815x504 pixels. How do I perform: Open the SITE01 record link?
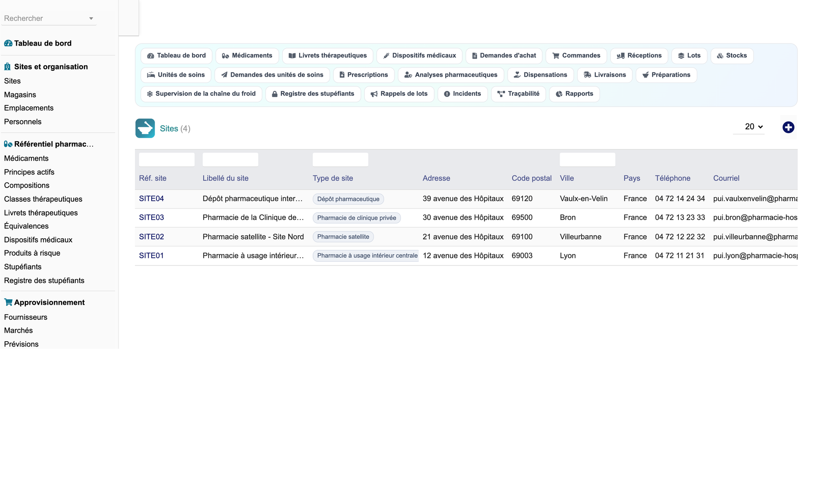click(x=151, y=256)
